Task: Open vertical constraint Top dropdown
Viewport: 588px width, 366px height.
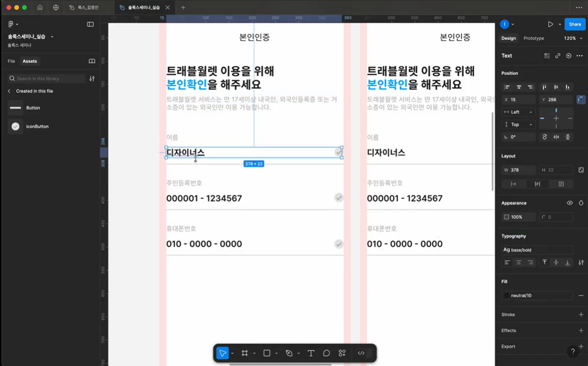Action: (x=519, y=124)
